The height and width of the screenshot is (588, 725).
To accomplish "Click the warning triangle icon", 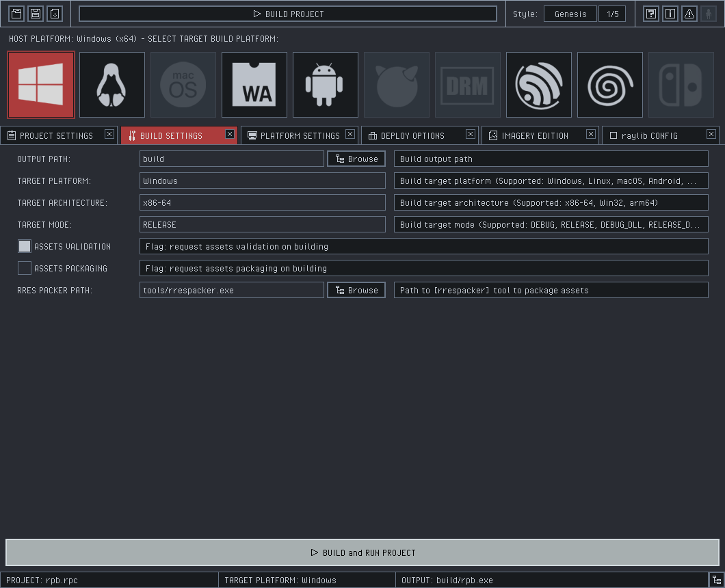I will tap(689, 14).
